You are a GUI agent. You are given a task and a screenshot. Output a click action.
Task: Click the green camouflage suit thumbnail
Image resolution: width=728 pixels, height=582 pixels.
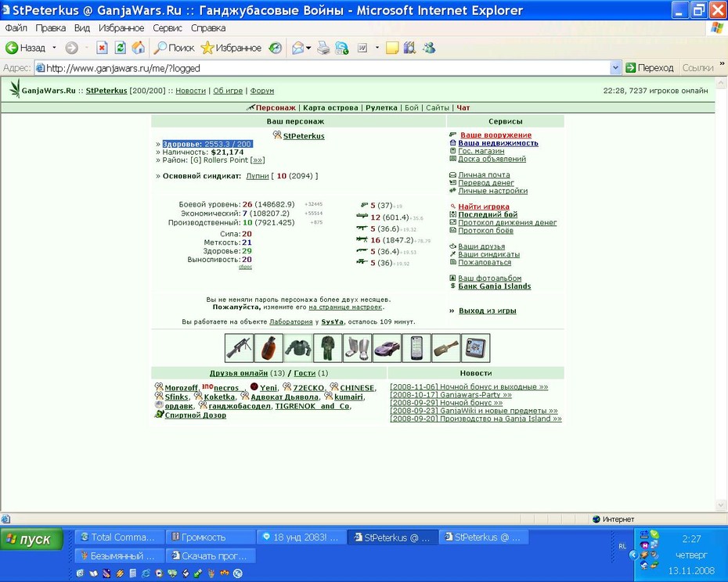coord(328,347)
